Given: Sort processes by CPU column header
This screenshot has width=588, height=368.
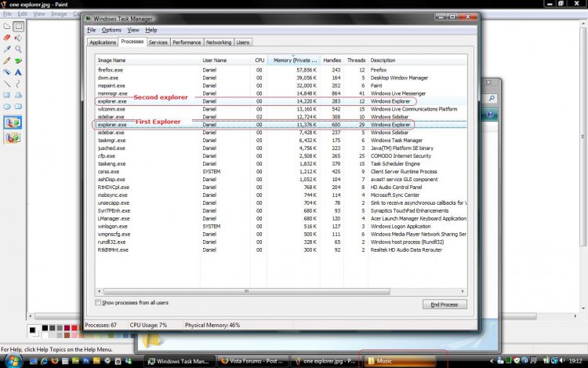Looking at the screenshot, I should click(x=260, y=60).
